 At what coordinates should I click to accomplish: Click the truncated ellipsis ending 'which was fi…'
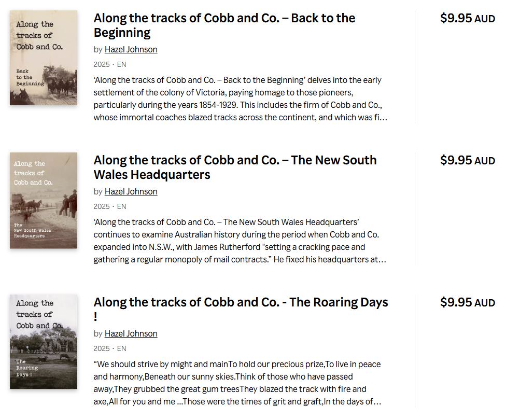[383, 118]
